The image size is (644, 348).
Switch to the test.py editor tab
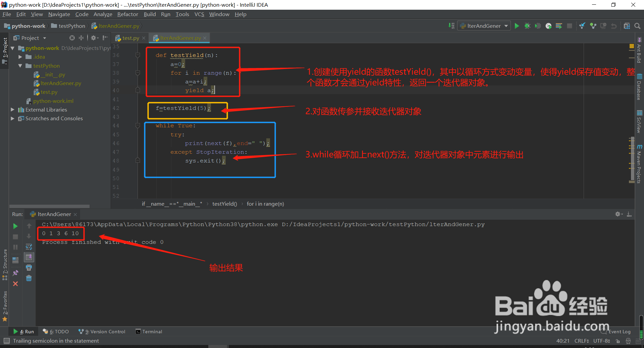pos(130,38)
